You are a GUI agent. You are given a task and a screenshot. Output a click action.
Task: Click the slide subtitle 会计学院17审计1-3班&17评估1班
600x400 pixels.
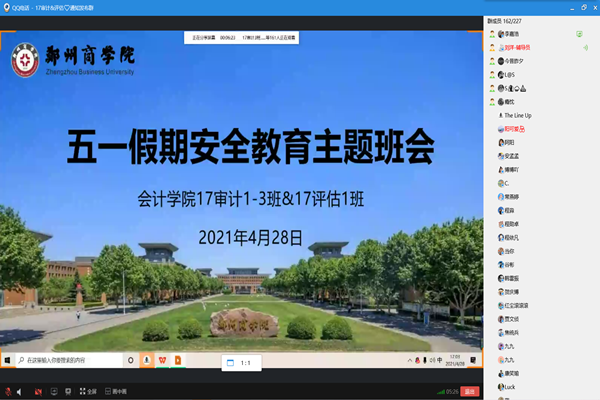tap(251, 199)
